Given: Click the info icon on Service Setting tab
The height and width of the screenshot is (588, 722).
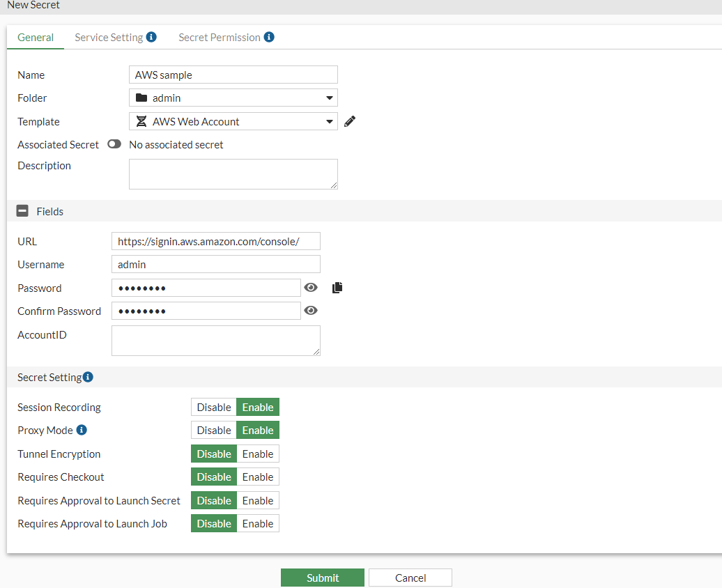Looking at the screenshot, I should [x=151, y=37].
